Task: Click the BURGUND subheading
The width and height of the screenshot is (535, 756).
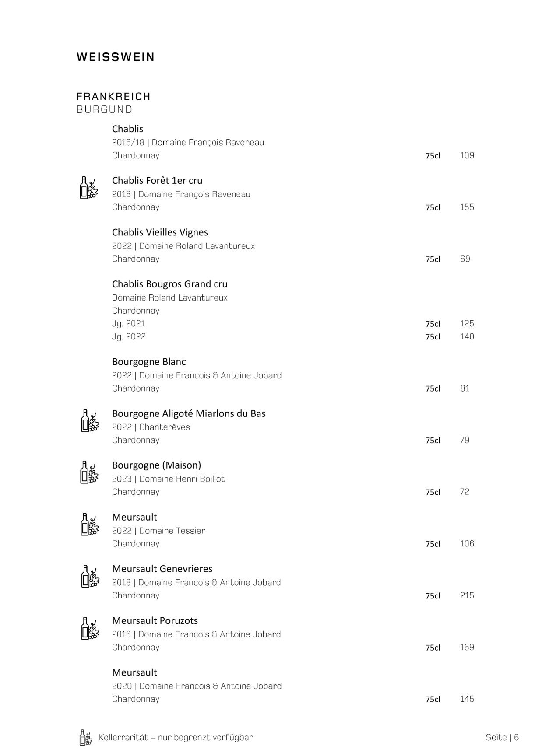Action: (104, 109)
